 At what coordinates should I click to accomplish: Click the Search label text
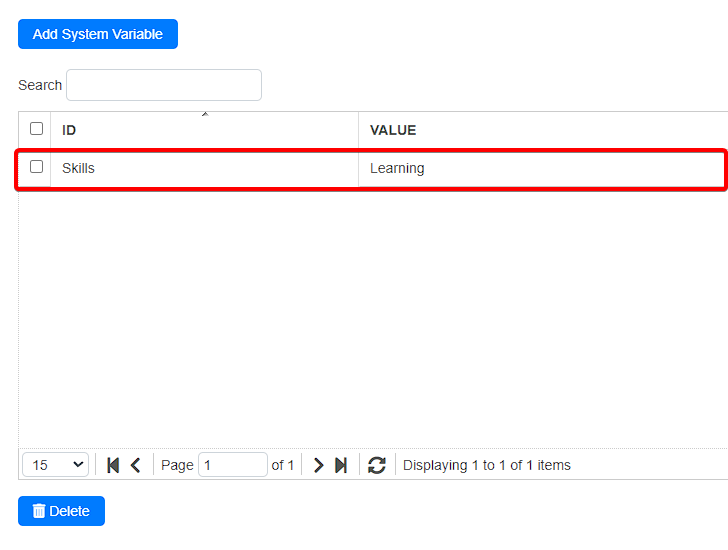[x=40, y=85]
